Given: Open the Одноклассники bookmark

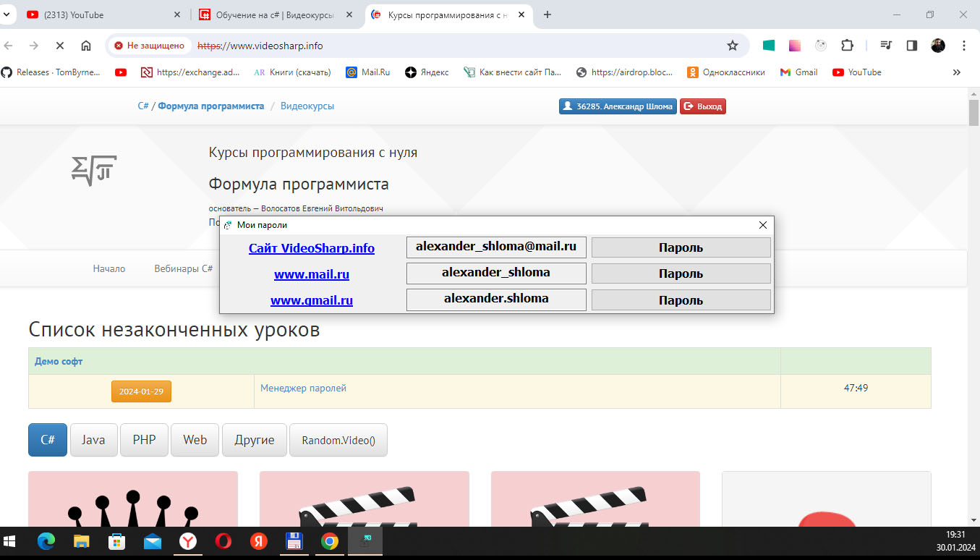Looking at the screenshot, I should [x=726, y=72].
